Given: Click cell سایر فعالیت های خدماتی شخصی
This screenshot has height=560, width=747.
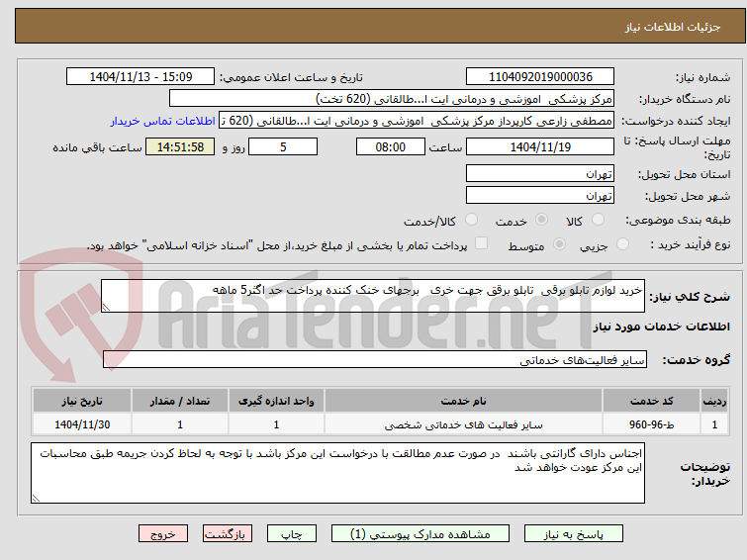Looking at the screenshot, I should 463,424.
